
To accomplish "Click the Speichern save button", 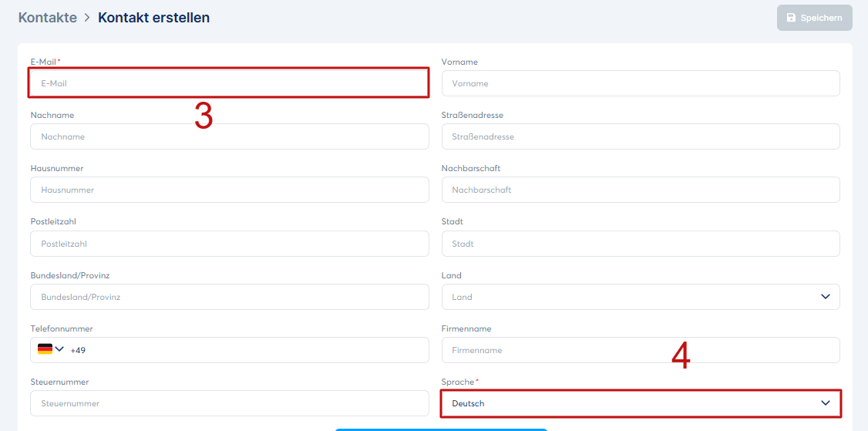I will coord(814,18).
